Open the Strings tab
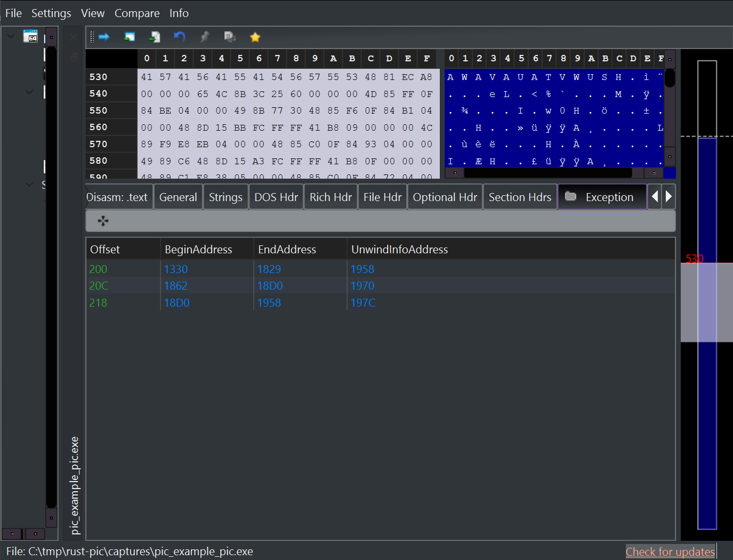733x560 pixels. [x=225, y=197]
